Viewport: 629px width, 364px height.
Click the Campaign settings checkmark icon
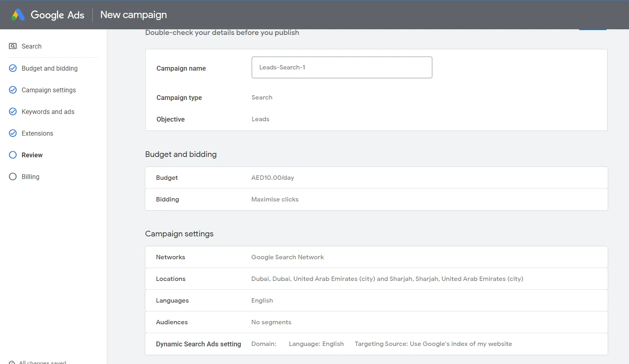13,90
